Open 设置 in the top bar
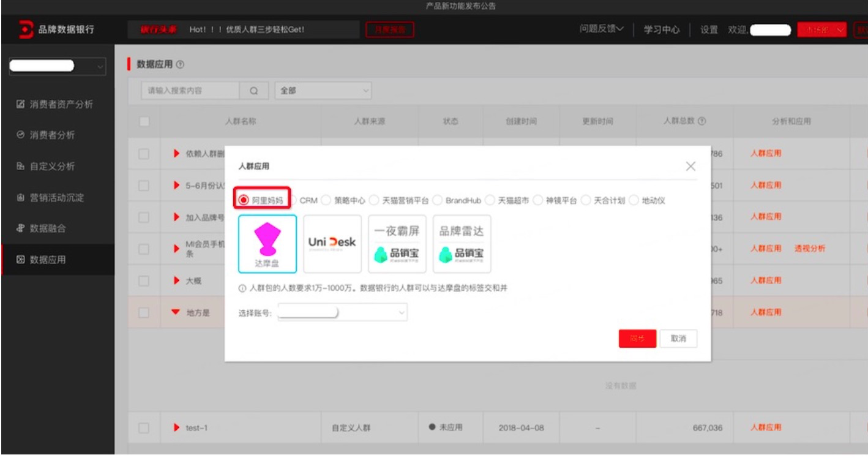Viewport: 868px width, 458px height. (709, 29)
